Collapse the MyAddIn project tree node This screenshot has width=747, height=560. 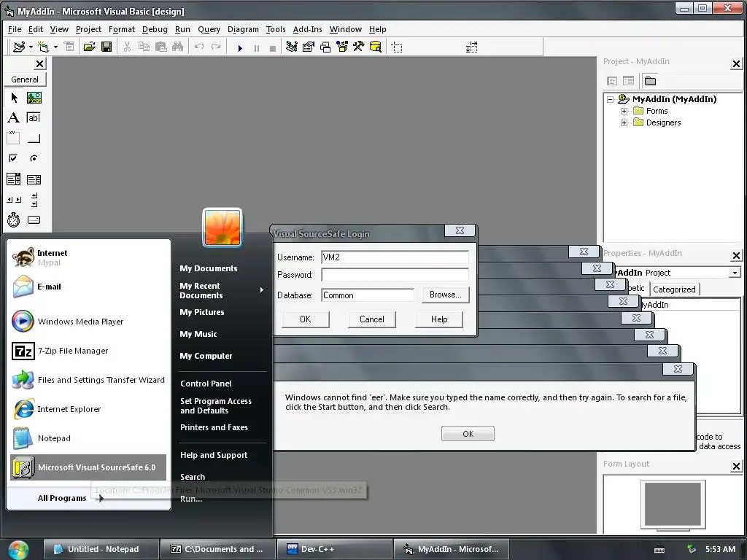(x=611, y=99)
